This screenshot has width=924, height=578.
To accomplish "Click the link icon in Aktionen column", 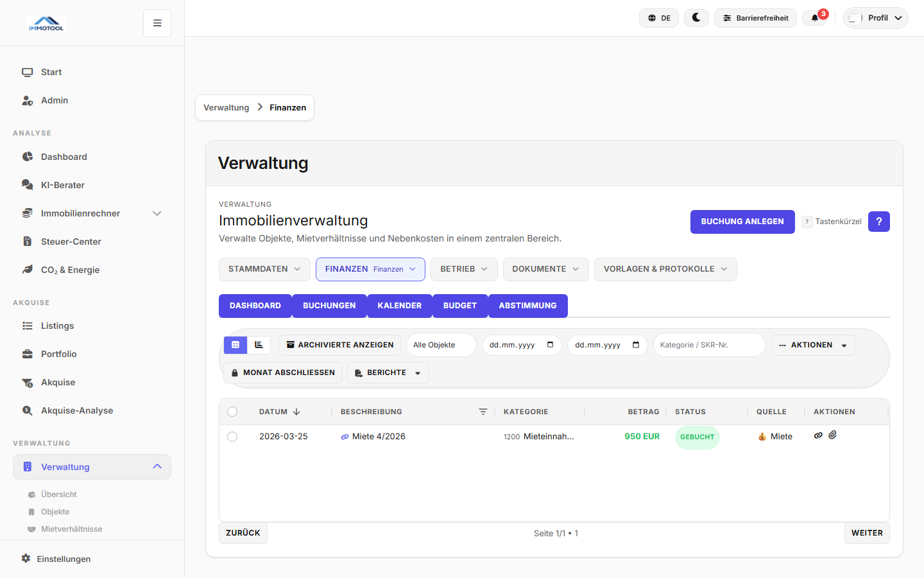I will coord(818,435).
